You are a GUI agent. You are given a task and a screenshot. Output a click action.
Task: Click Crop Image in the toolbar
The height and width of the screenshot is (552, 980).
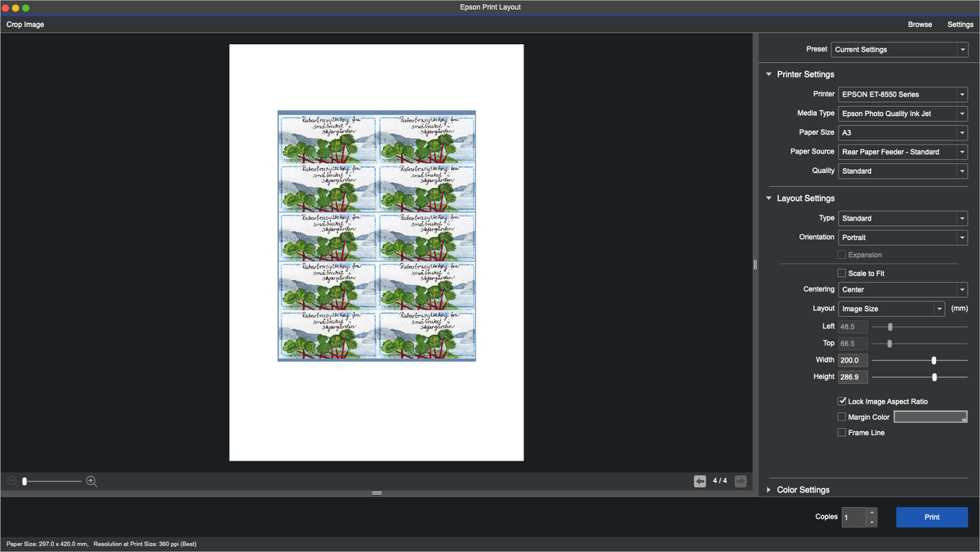[x=25, y=24]
